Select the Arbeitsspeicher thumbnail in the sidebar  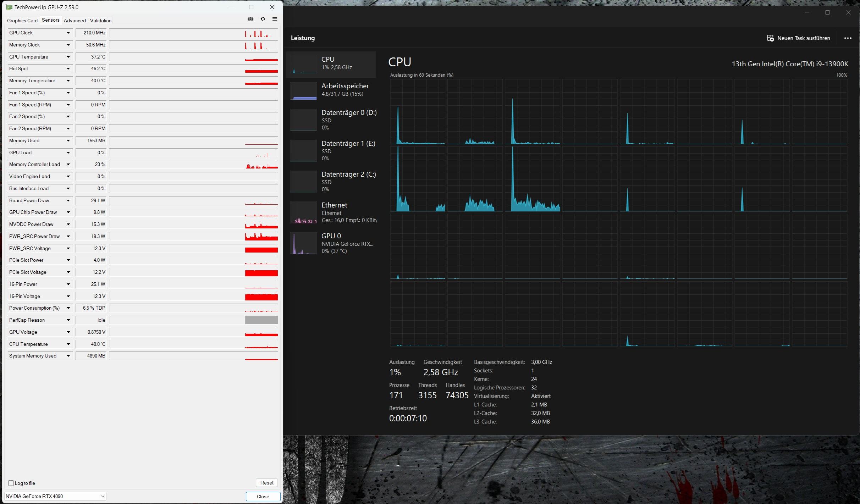click(x=303, y=91)
